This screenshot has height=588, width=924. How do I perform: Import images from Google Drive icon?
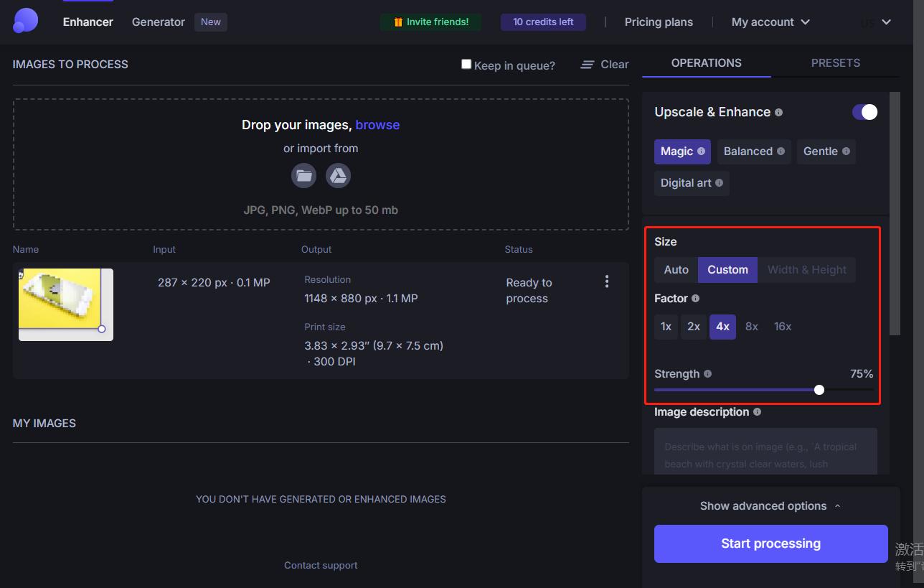click(x=338, y=175)
